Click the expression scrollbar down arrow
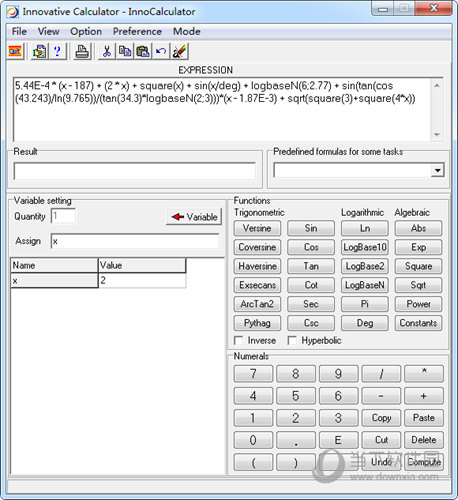The image size is (458, 500). click(x=437, y=134)
